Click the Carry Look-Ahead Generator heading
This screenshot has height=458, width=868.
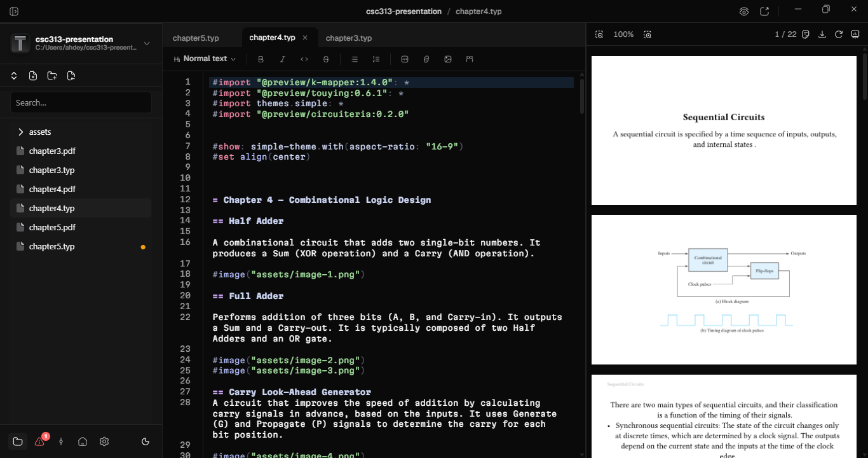292,392
